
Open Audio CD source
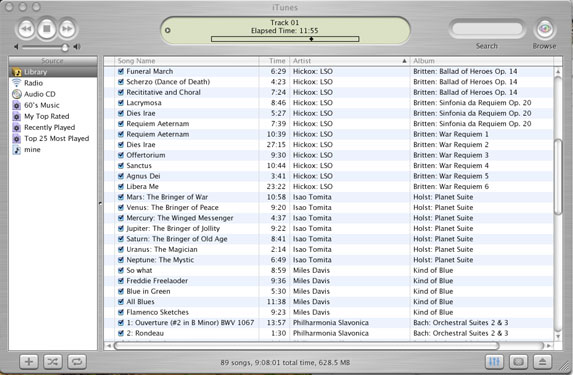coord(53,94)
